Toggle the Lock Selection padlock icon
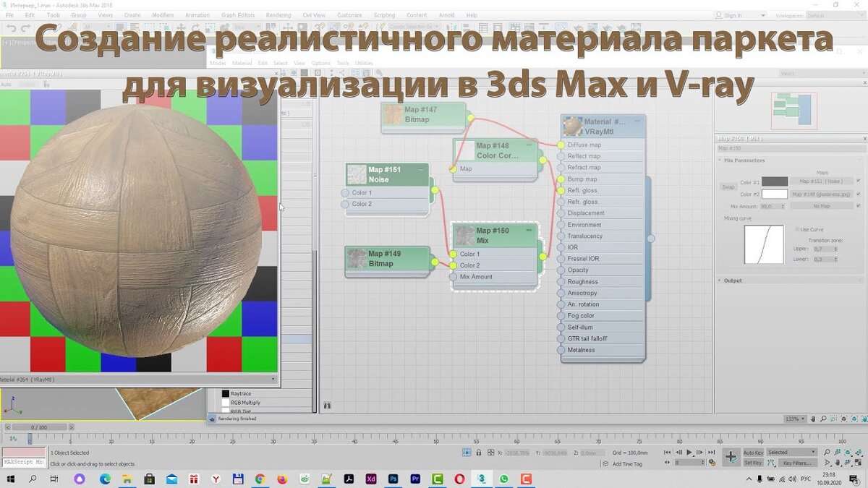 pyautogui.click(x=477, y=452)
